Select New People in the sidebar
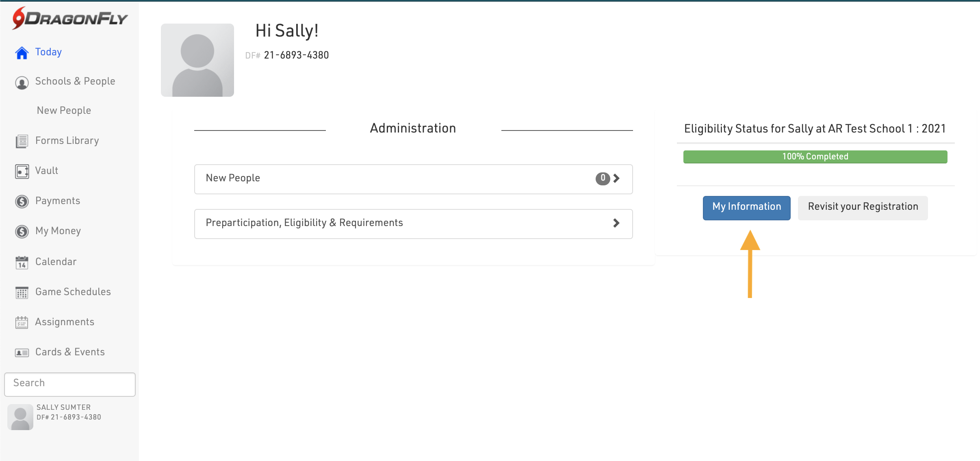This screenshot has width=980, height=461. tap(64, 111)
